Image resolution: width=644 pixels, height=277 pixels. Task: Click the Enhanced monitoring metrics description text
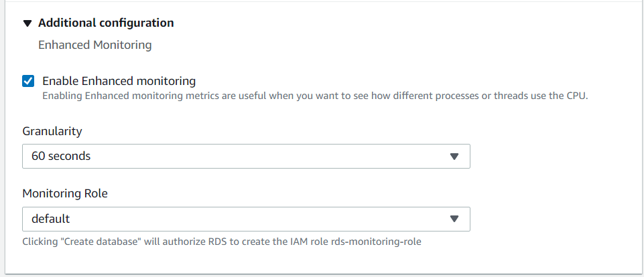click(314, 96)
